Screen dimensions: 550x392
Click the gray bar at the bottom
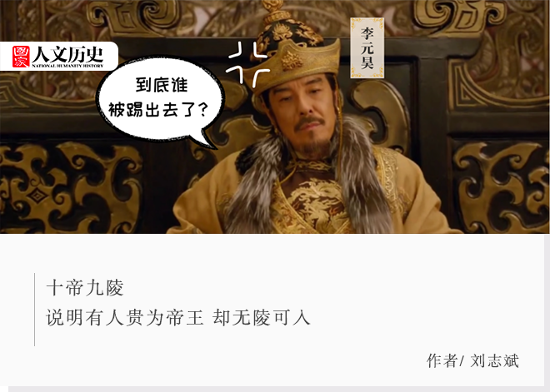tap(279, 390)
